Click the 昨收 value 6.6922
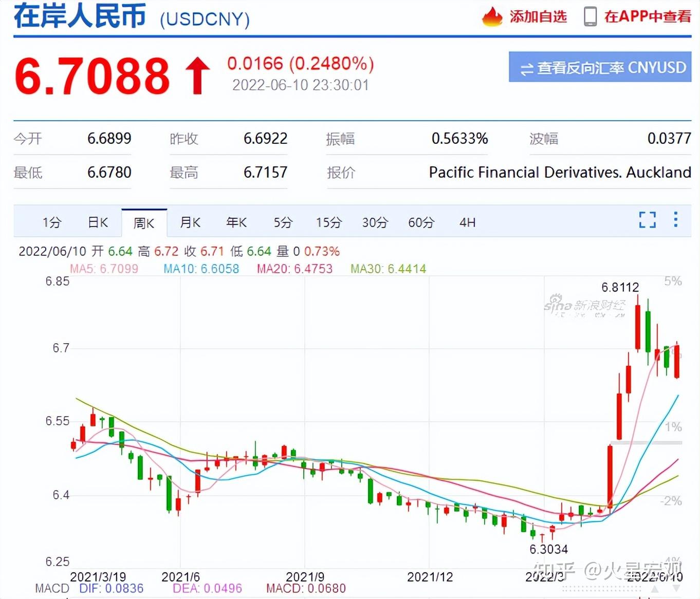 click(265, 138)
